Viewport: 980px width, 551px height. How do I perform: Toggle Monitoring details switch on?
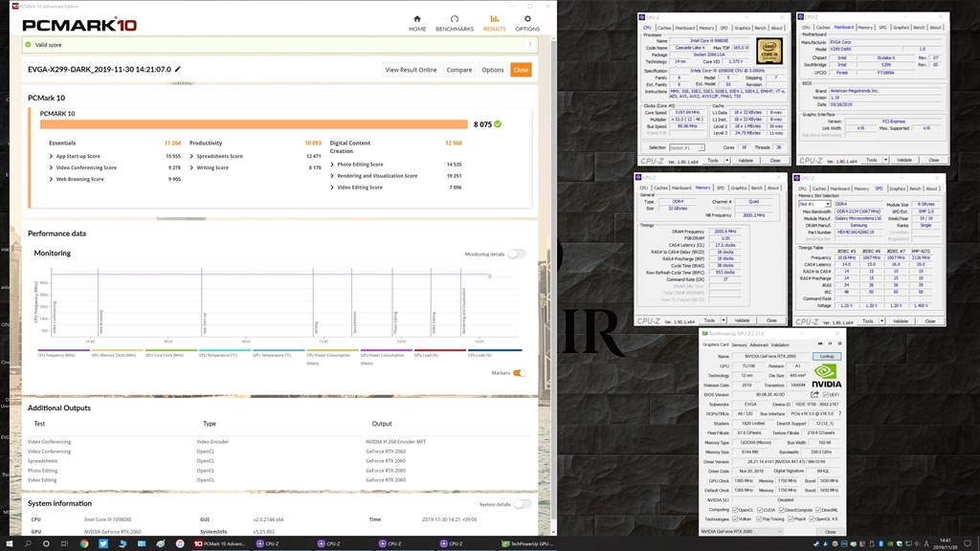[516, 253]
